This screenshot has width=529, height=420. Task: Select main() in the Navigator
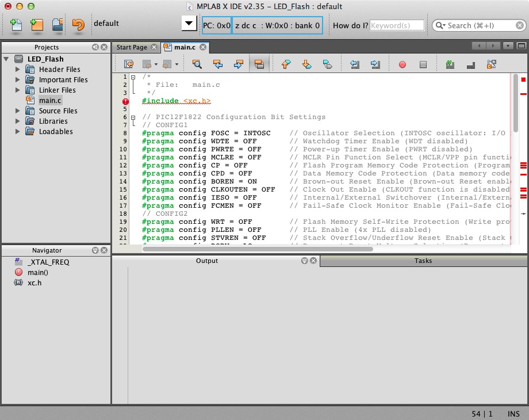point(38,273)
